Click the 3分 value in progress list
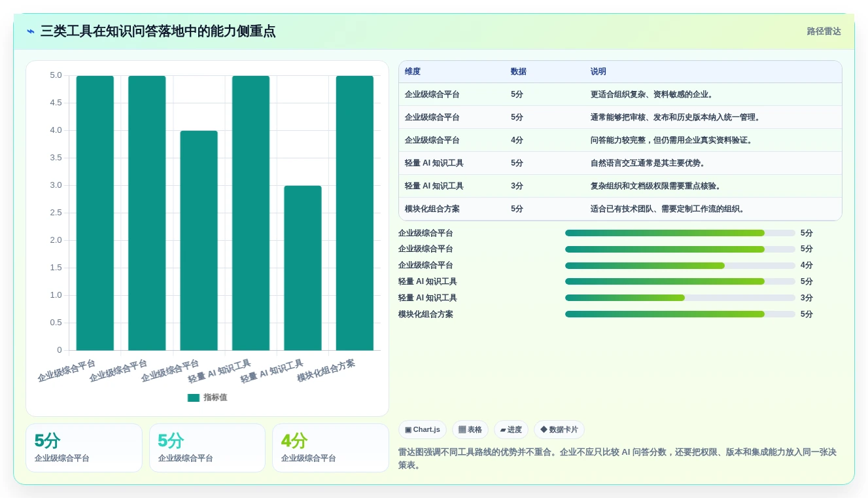Viewport: 868px width, 498px height. tap(807, 298)
